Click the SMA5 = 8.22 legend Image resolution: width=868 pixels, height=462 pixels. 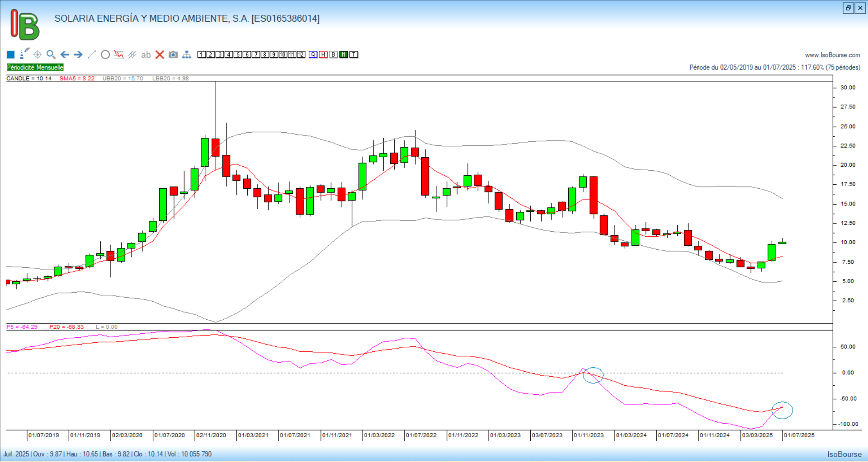click(77, 79)
